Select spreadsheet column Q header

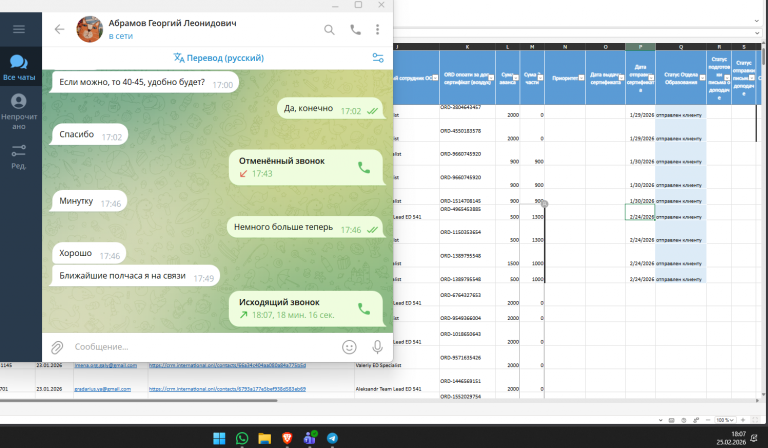[x=681, y=47]
